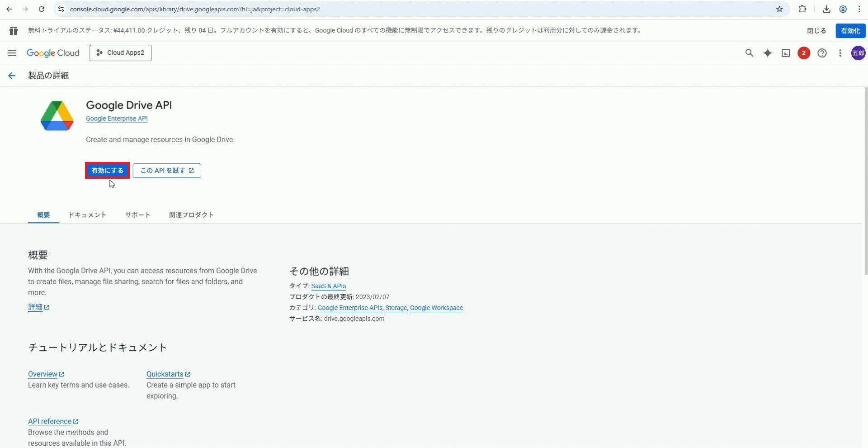Open the Google Enterprise API link

(x=117, y=119)
